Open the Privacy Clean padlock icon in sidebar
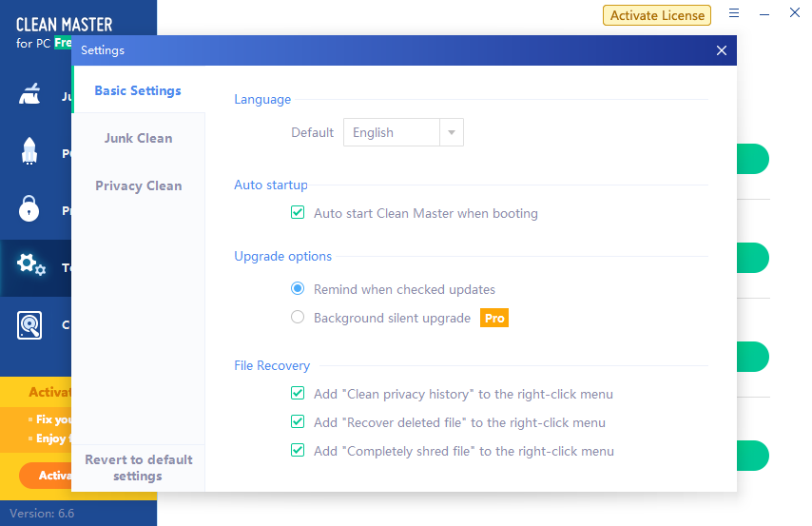The width and height of the screenshot is (812, 526). [29, 208]
